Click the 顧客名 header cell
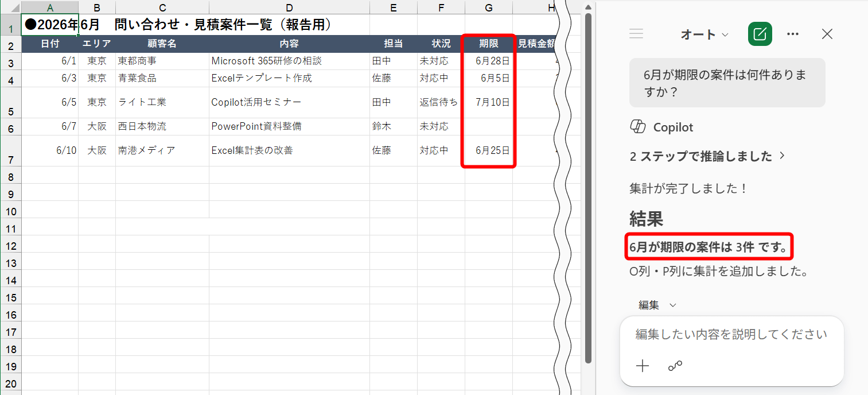 click(162, 44)
